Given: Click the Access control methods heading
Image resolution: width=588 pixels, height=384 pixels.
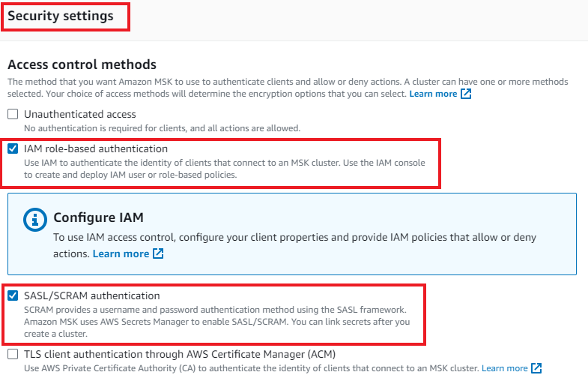Looking at the screenshot, I should click(x=82, y=64).
